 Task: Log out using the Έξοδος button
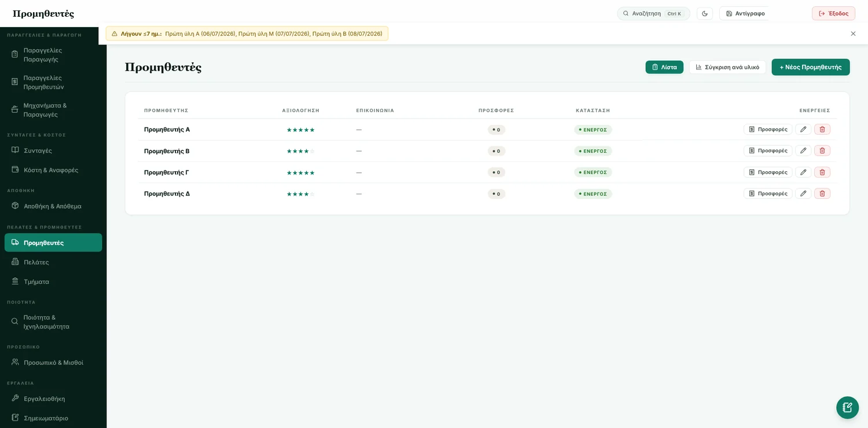[833, 13]
